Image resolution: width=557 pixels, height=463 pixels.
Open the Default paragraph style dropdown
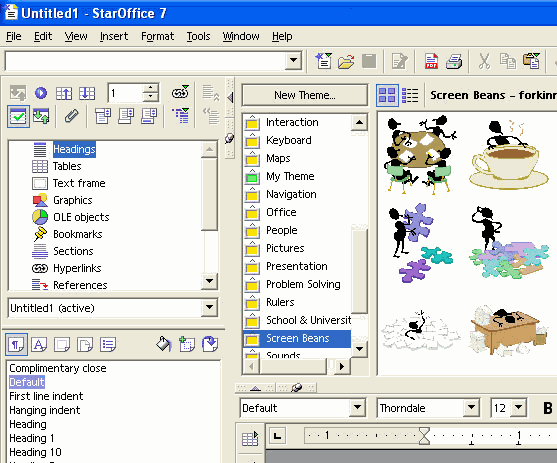pyautogui.click(x=357, y=408)
